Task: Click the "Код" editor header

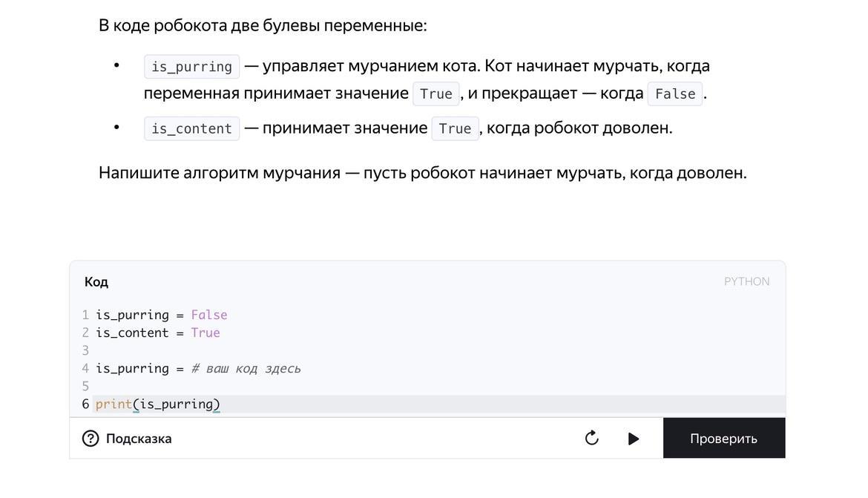Action: point(96,282)
